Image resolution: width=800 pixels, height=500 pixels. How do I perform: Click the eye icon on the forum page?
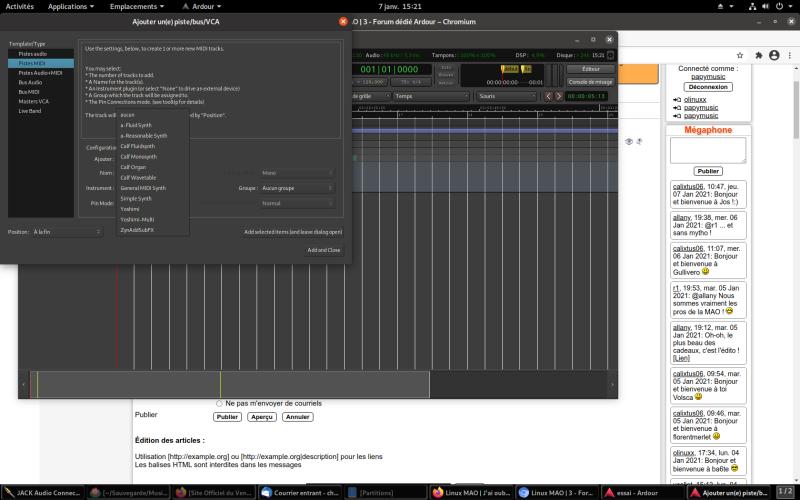coord(629,142)
